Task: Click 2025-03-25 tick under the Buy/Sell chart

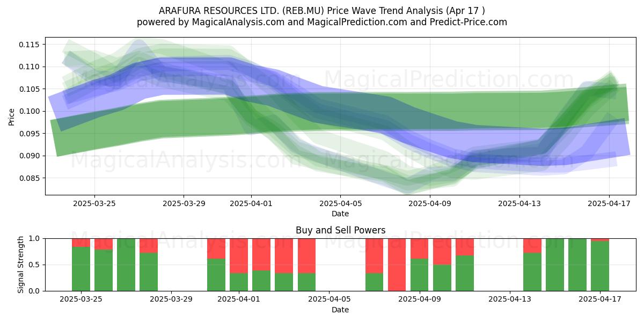Action: (x=81, y=299)
